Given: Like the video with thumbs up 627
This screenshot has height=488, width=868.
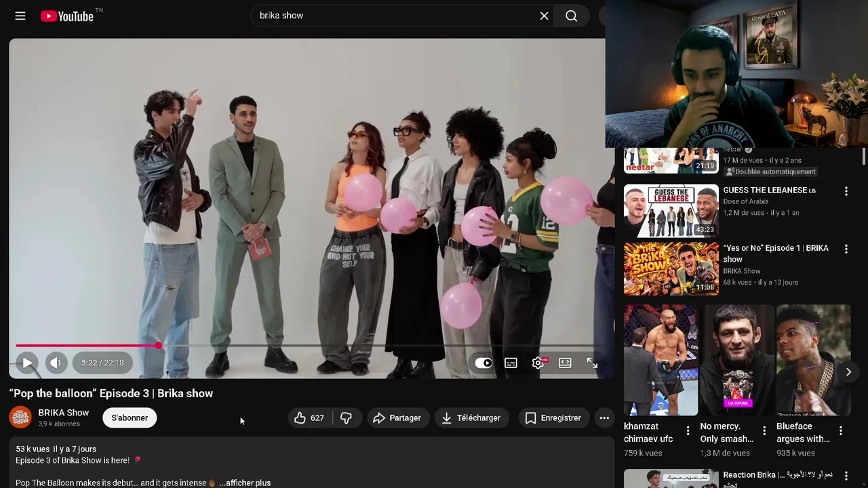Looking at the screenshot, I should [x=310, y=418].
